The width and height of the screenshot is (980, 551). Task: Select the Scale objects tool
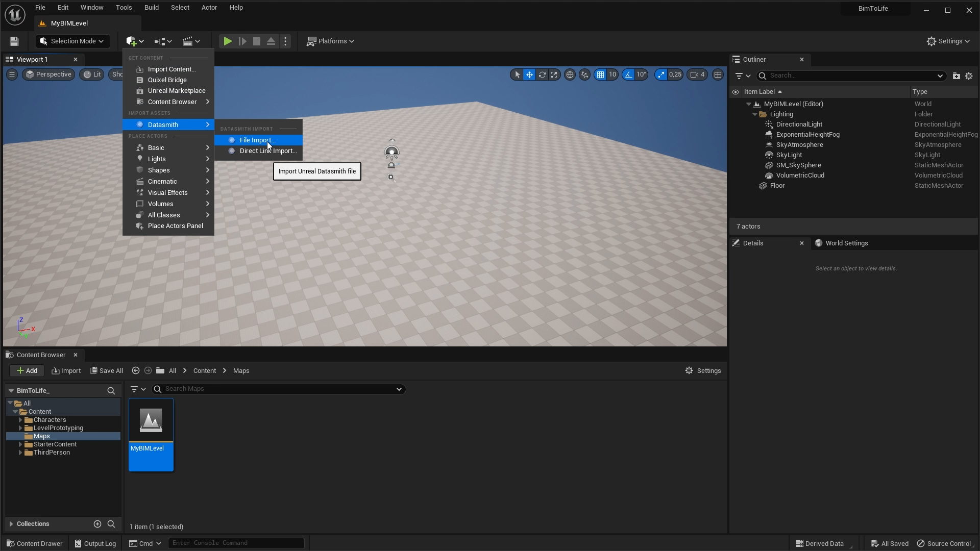point(554,74)
